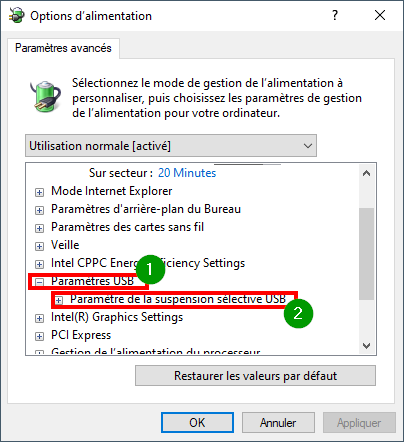Click the scrollbar up arrow
This screenshot has width=404, height=442.
366,173
